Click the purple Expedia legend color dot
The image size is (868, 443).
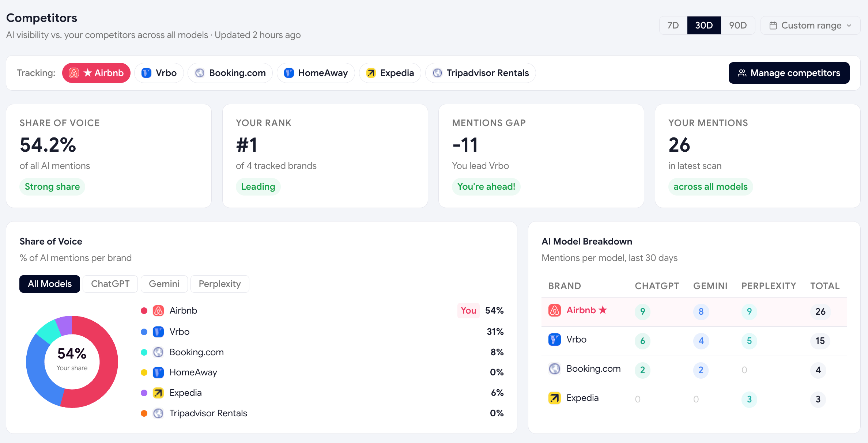pyautogui.click(x=144, y=393)
